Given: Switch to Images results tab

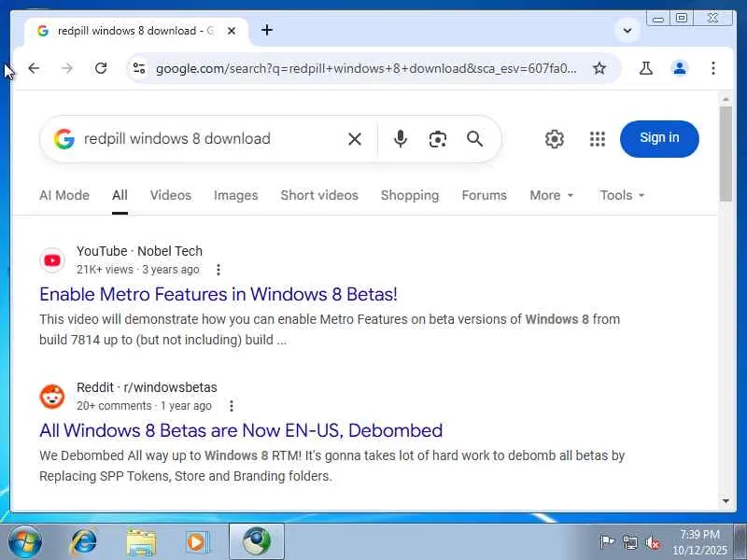Looking at the screenshot, I should pyautogui.click(x=236, y=195).
